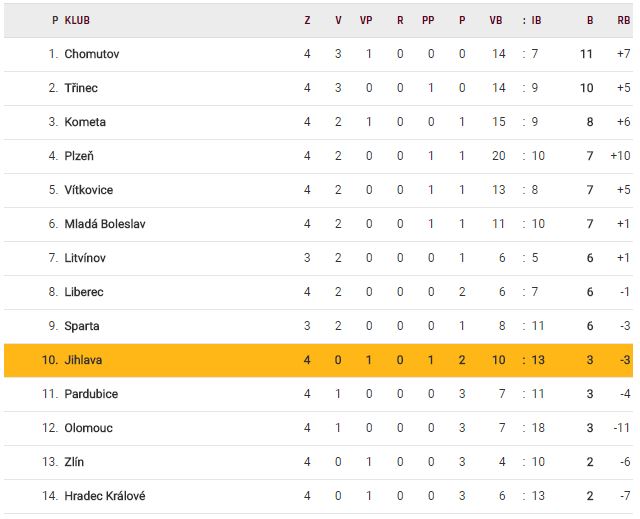640x519 pixels.
Task: Click the Kometa club name
Action: pyautogui.click(x=85, y=122)
